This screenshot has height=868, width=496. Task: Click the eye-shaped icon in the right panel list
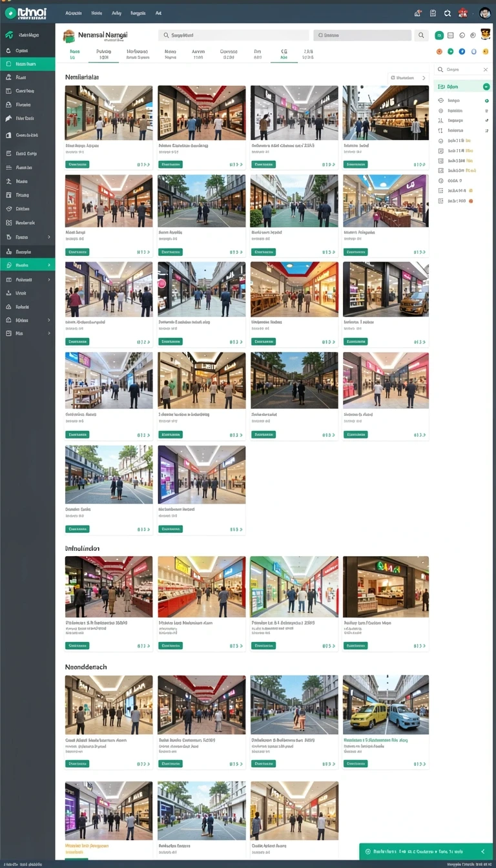coord(440,101)
